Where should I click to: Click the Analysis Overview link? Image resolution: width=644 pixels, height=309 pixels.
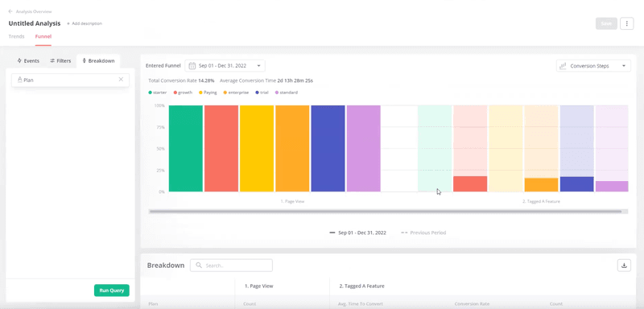coord(34,11)
